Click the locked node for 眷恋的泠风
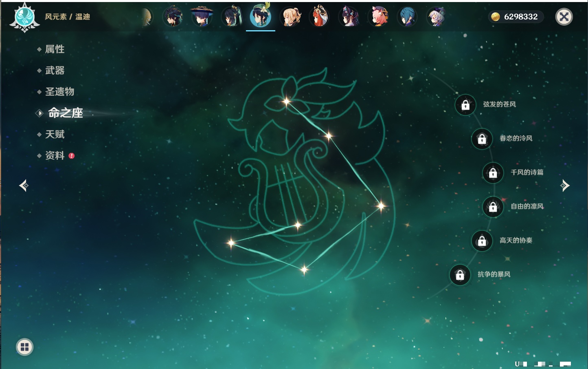The image size is (588, 369). click(482, 139)
